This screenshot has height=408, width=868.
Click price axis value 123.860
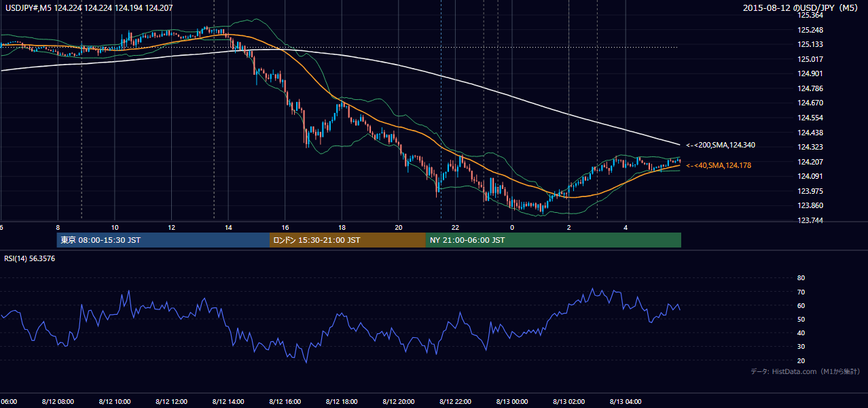(x=810, y=205)
